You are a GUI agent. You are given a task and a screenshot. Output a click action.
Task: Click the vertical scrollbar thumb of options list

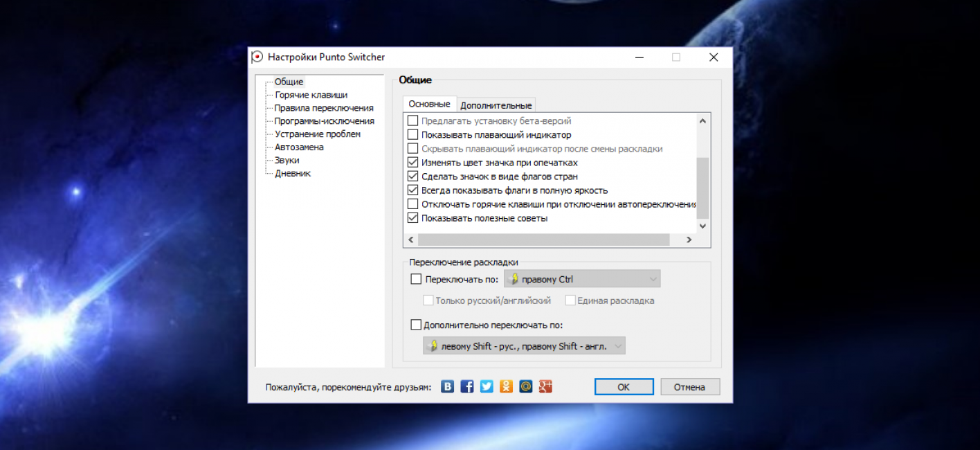pyautogui.click(x=703, y=188)
